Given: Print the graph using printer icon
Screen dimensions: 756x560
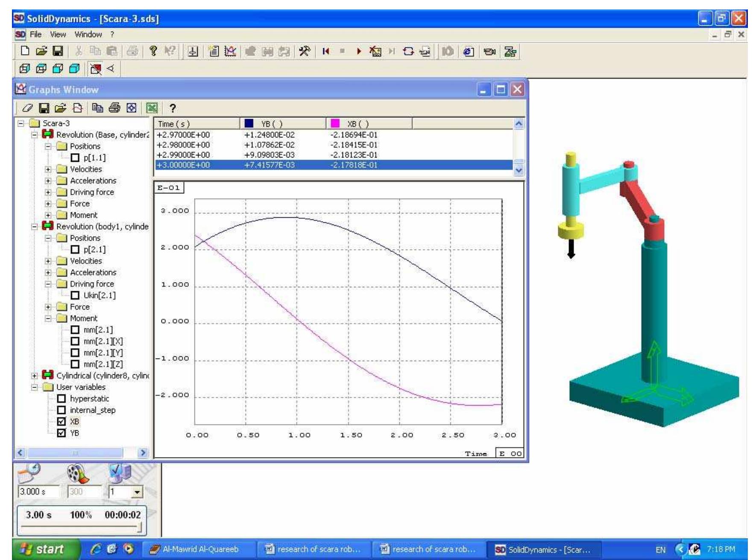Looking at the screenshot, I should click(114, 108).
